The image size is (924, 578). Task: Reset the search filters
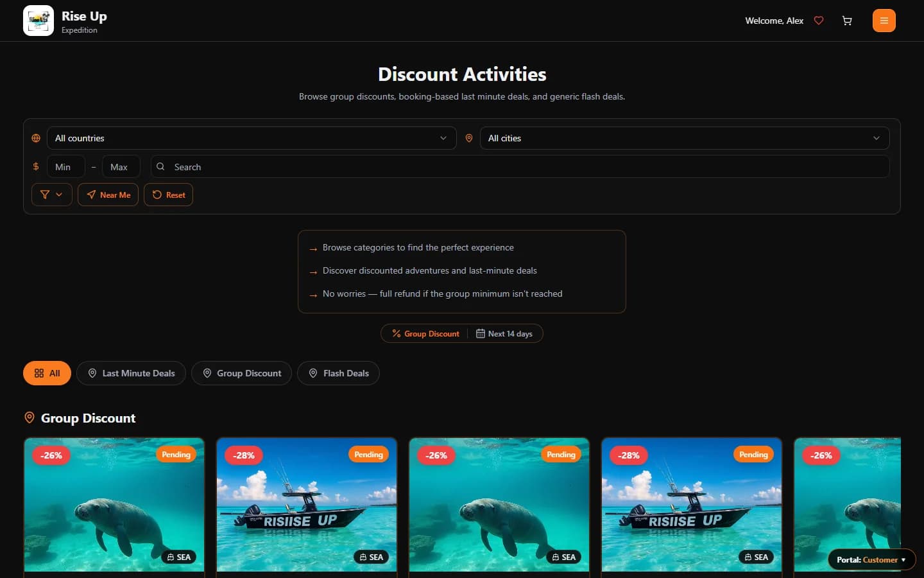click(x=168, y=195)
